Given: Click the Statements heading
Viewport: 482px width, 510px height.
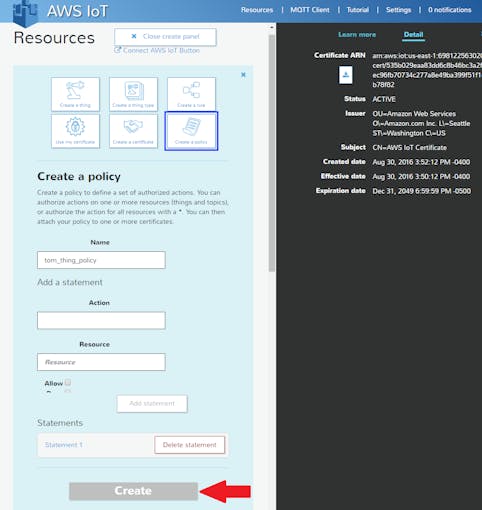Looking at the screenshot, I should pyautogui.click(x=60, y=423).
